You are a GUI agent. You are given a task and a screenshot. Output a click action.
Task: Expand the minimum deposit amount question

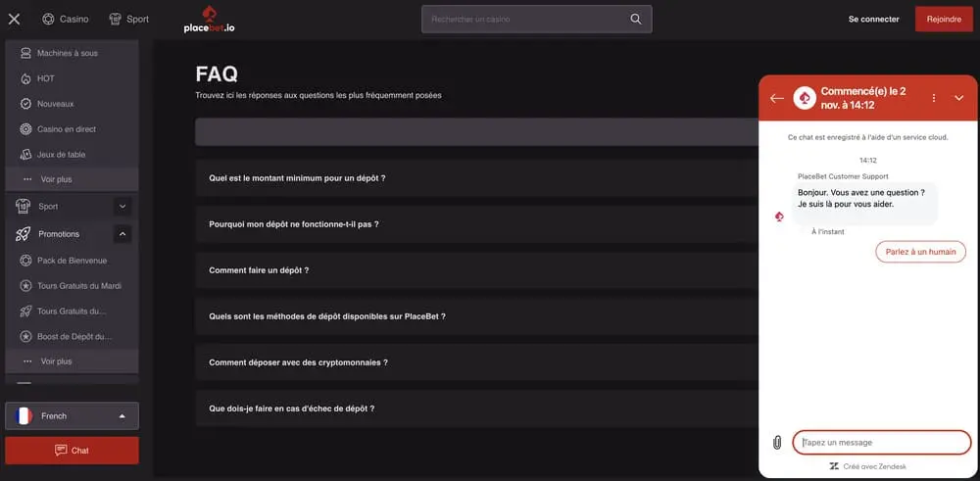(x=297, y=178)
